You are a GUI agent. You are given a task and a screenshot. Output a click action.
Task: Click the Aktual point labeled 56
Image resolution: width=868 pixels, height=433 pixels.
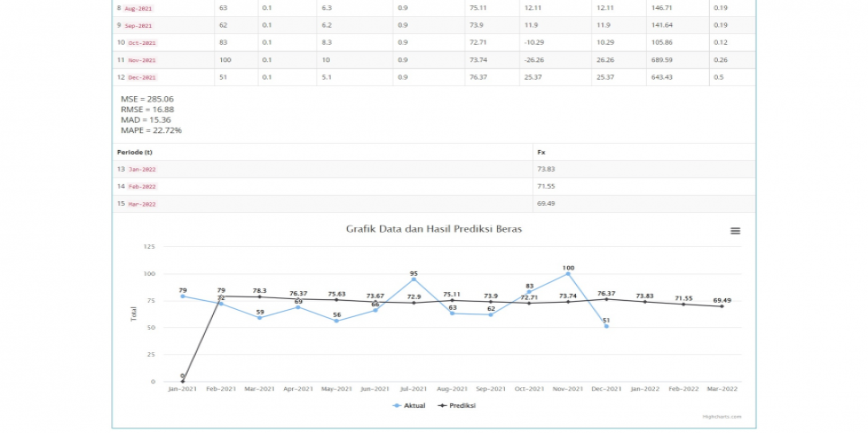tap(337, 321)
